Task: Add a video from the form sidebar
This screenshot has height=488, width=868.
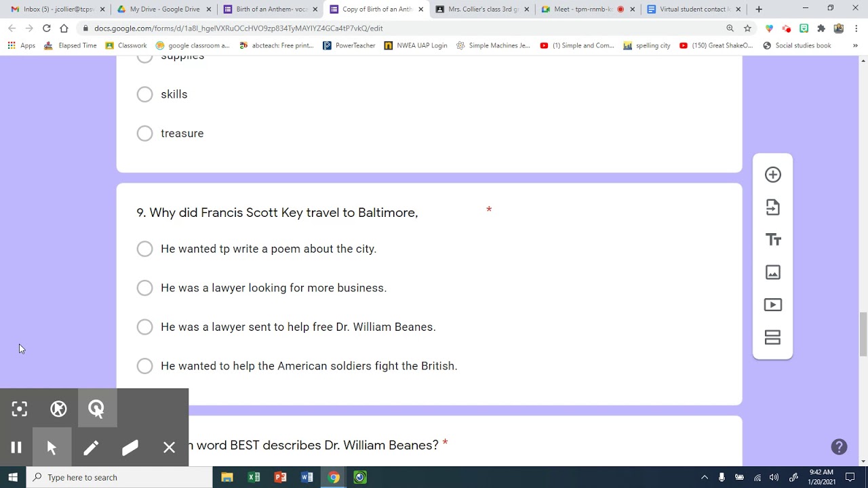Action: pyautogui.click(x=772, y=305)
